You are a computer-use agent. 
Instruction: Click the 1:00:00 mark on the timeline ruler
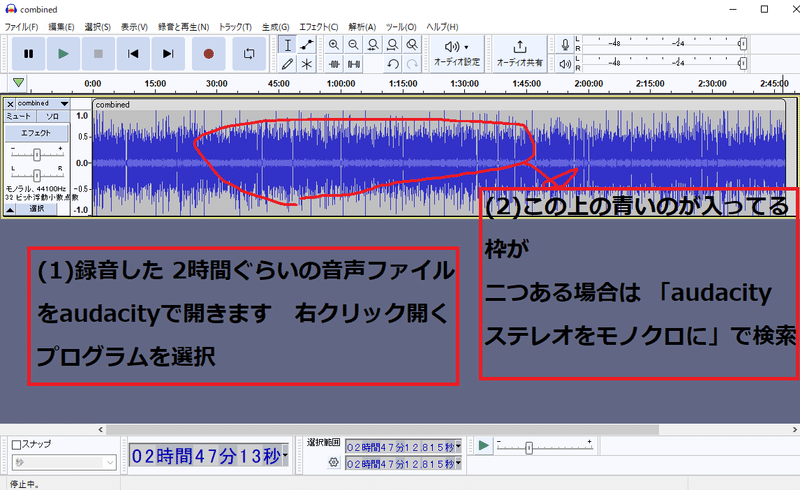[341, 83]
